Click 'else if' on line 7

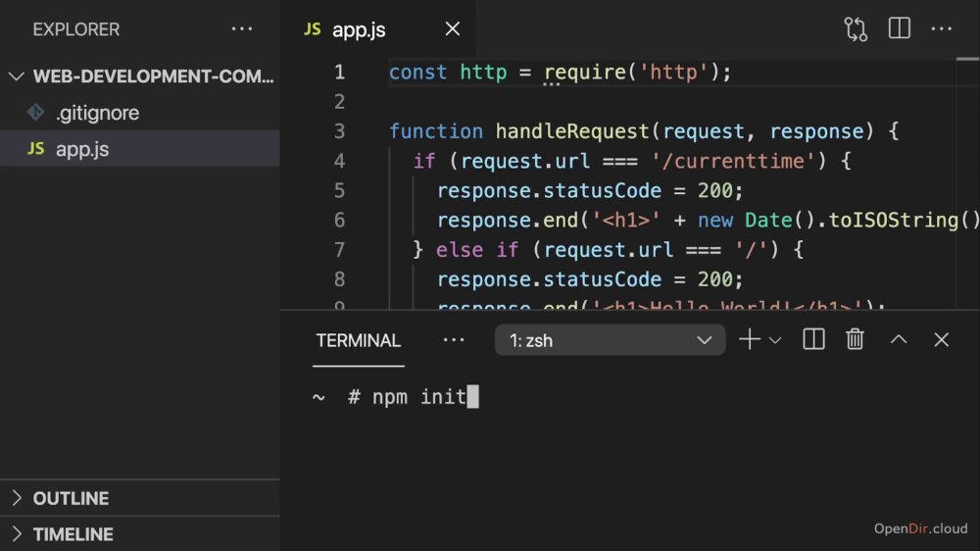pos(477,250)
